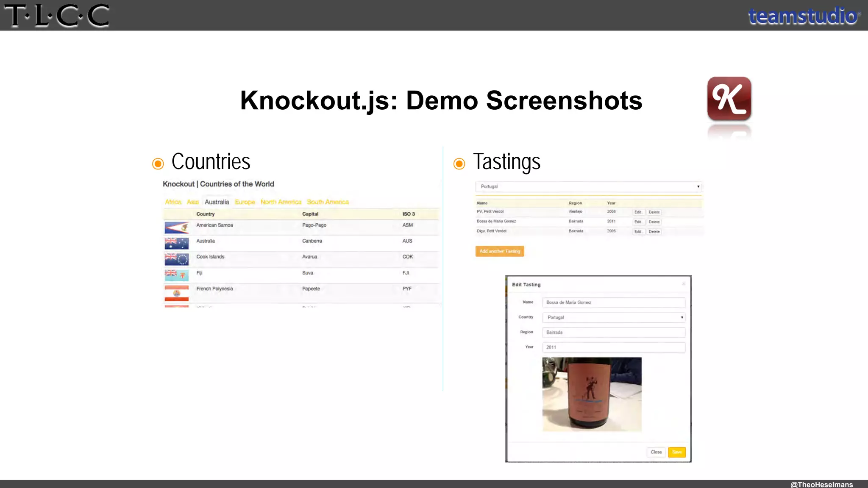This screenshot has height=488, width=868.
Task: Click the Capital column header
Action: coord(310,214)
